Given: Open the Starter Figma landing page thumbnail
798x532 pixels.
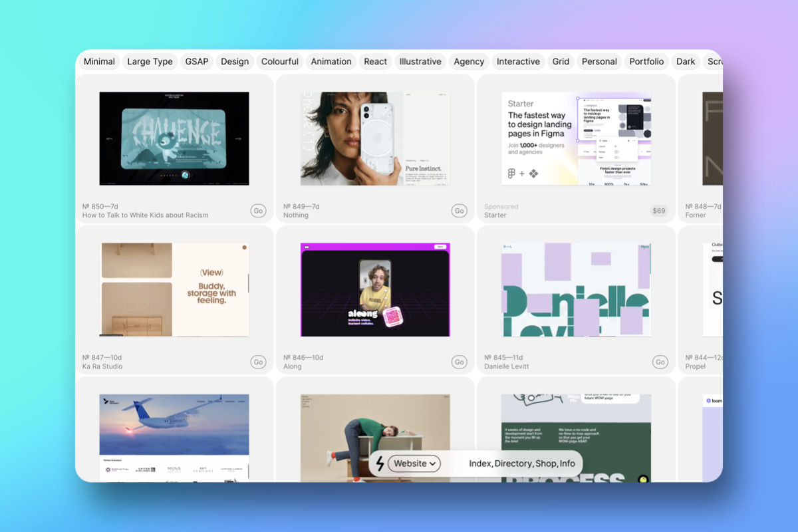Looking at the screenshot, I should tap(576, 138).
